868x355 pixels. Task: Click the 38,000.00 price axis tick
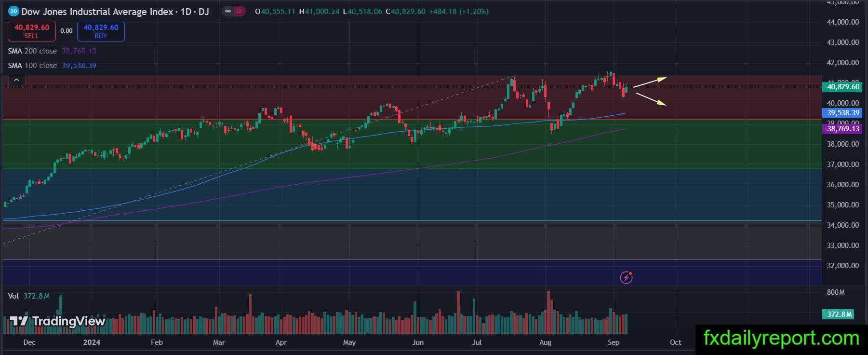click(843, 144)
